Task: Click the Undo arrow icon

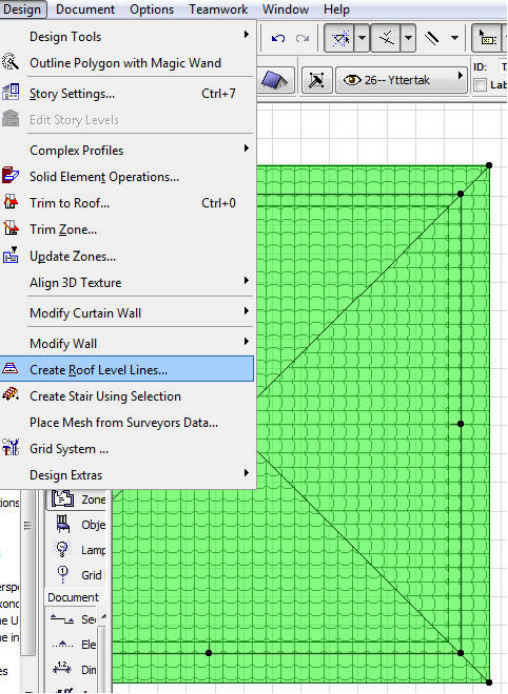Action: [x=278, y=39]
